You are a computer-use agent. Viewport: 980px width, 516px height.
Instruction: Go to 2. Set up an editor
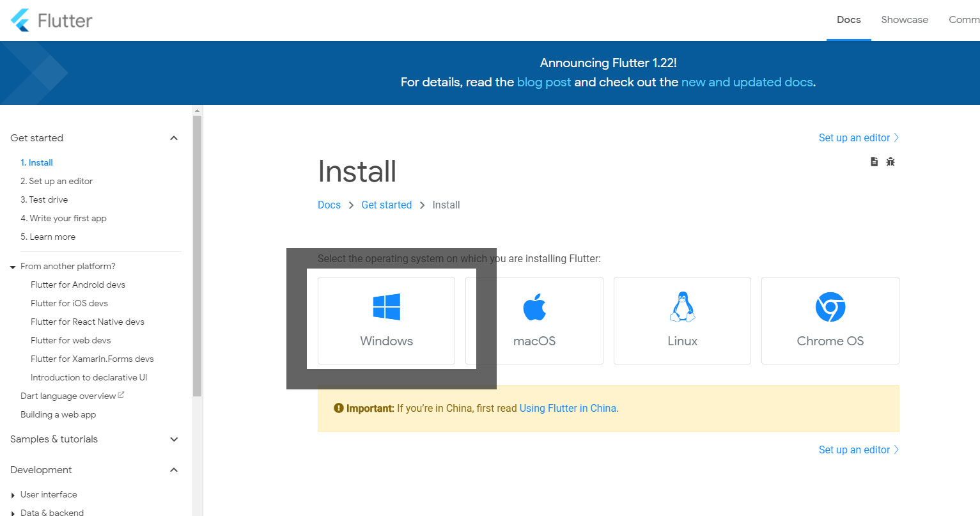pyautogui.click(x=56, y=181)
